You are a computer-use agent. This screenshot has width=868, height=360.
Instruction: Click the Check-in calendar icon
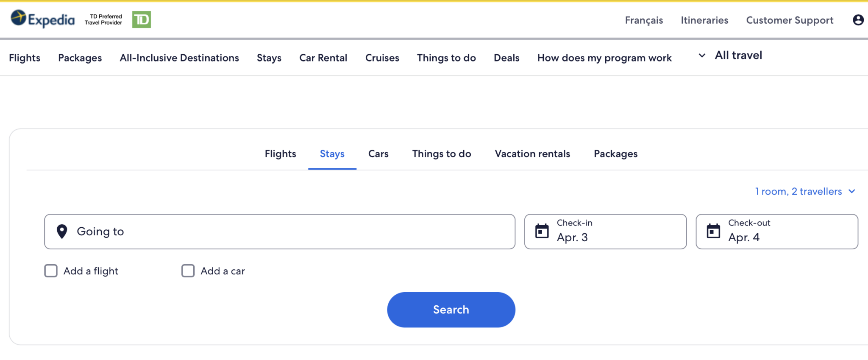541,231
